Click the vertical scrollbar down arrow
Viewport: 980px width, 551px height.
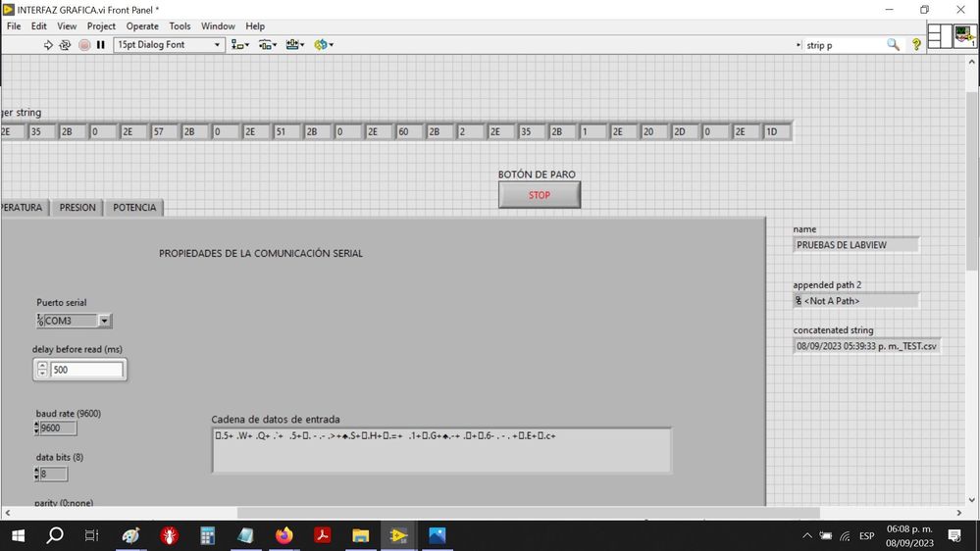pyautogui.click(x=972, y=500)
